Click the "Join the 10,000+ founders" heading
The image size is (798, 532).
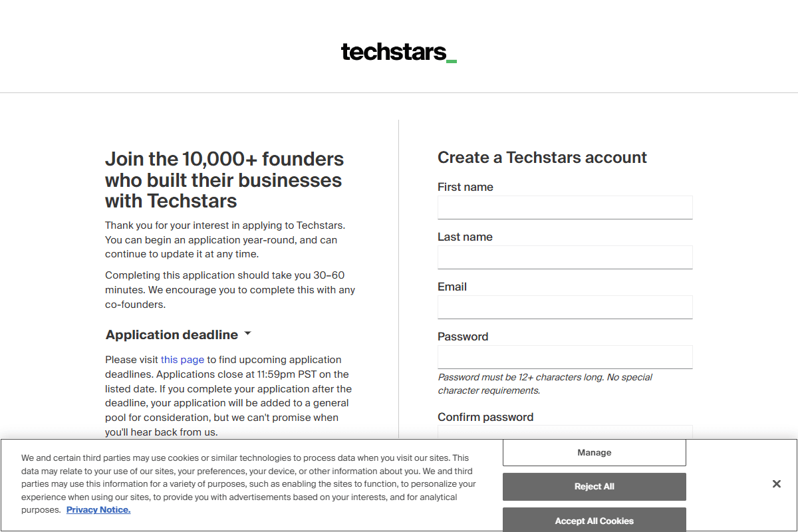(224, 180)
